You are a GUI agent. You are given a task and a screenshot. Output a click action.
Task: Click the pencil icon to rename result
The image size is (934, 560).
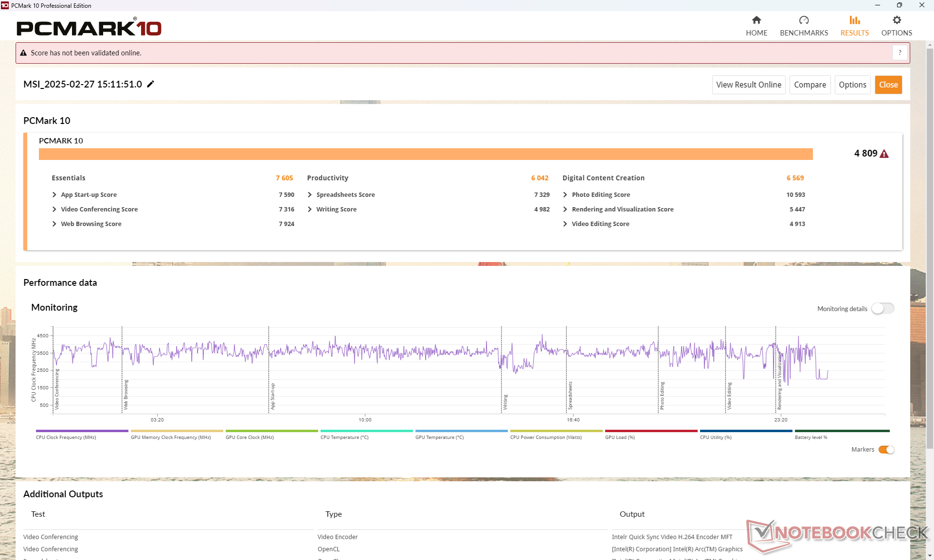[151, 84]
